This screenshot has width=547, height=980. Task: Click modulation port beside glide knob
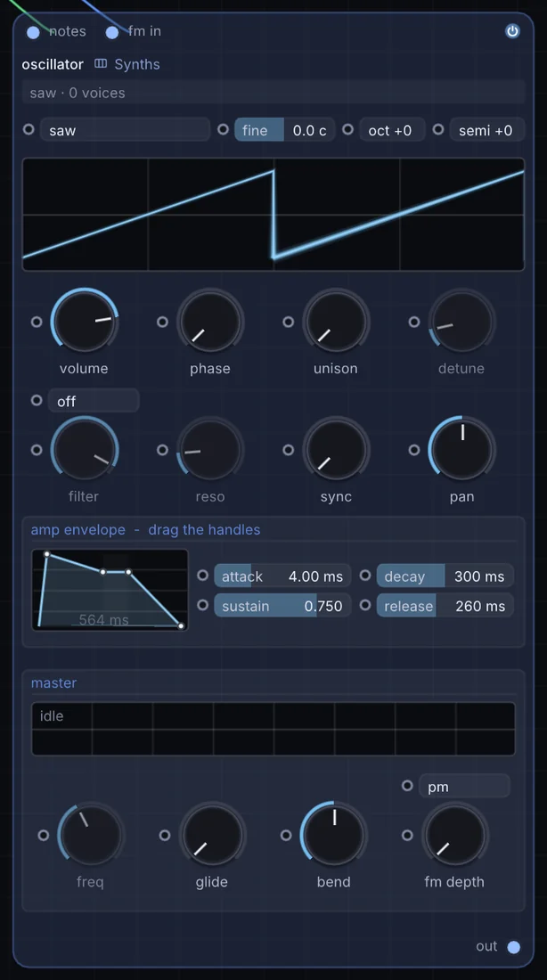tap(165, 835)
